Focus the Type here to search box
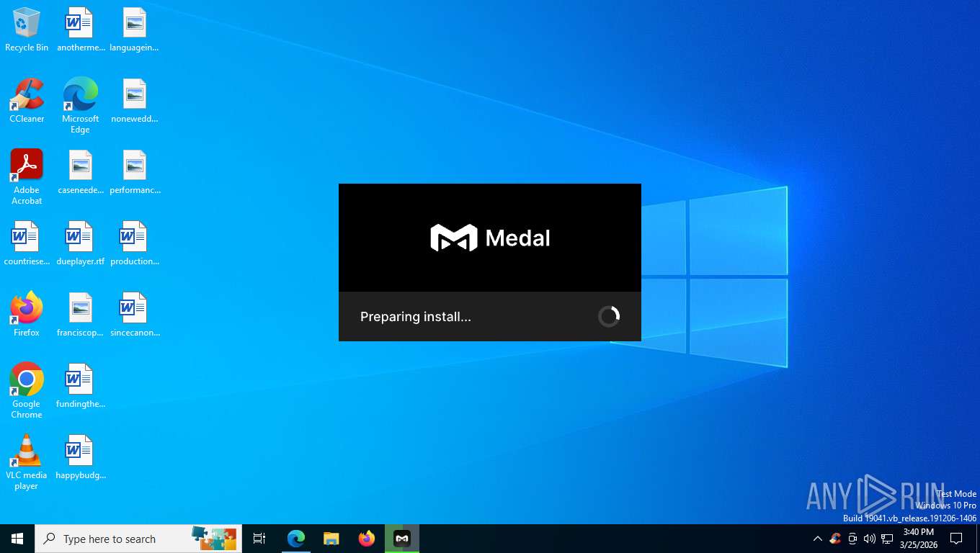The width and height of the screenshot is (980, 553). [x=138, y=539]
